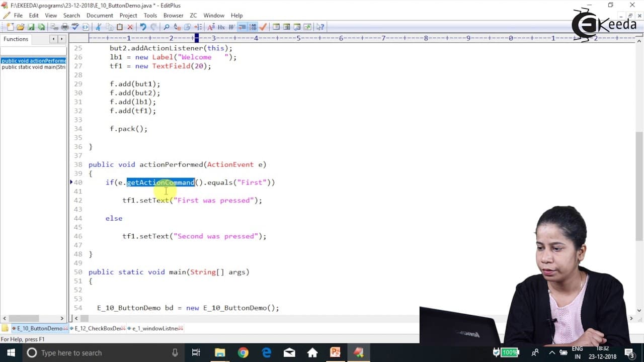Toggle the Auto Indent toolbar icon
Image resolution: width=644 pixels, height=362 pixels.
tap(242, 27)
